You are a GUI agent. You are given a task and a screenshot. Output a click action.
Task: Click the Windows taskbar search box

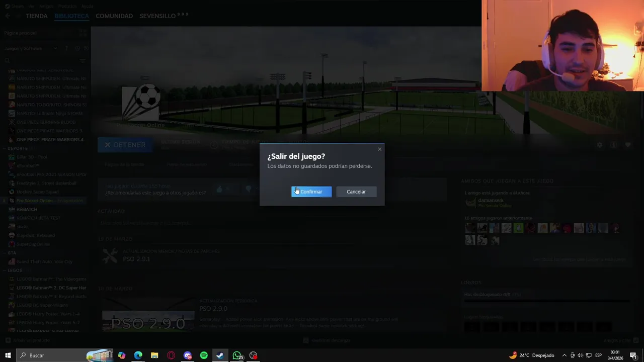click(x=65, y=355)
